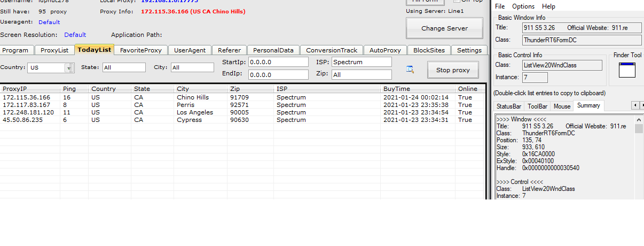Image resolution: width=644 pixels, height=246 pixels.
Task: Sort list by State column header
Action: [x=153, y=89]
